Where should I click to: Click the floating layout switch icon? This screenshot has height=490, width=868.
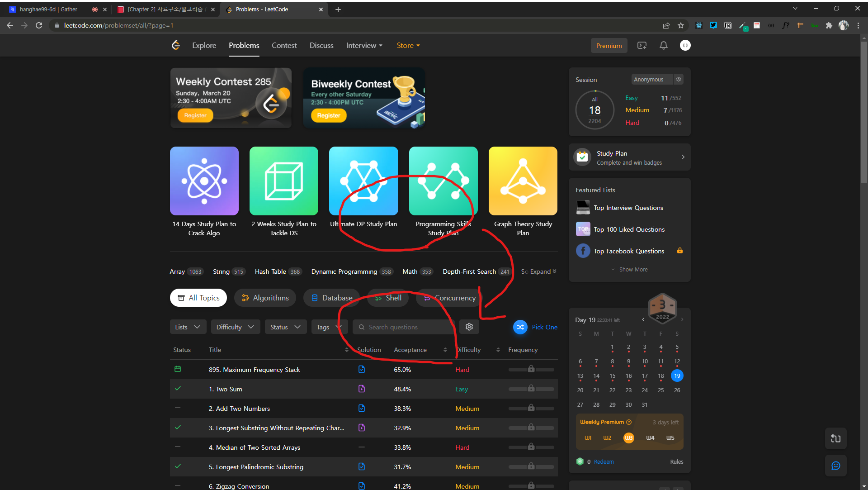tap(835, 438)
